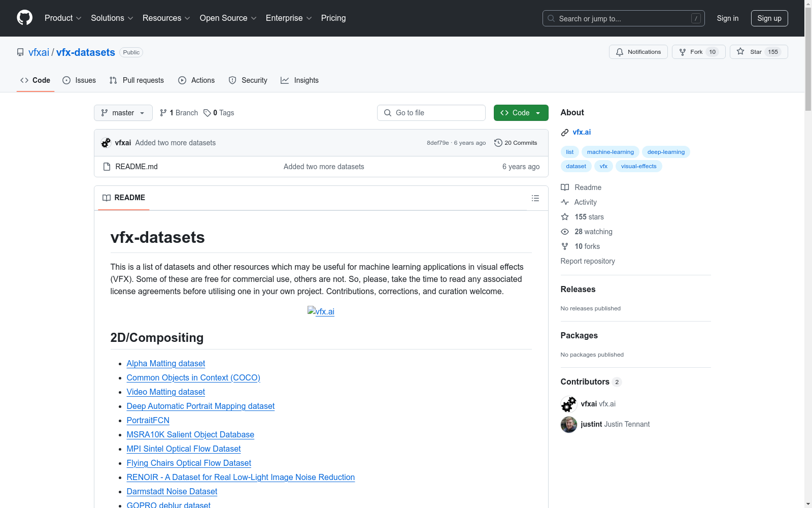Star the vfx-datasets repository
Viewport: 812px width, 508px height.
point(759,52)
